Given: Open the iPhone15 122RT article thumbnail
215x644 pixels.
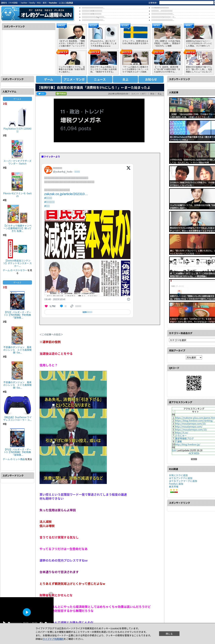Looking at the screenshot, I should [x=104, y=32].
